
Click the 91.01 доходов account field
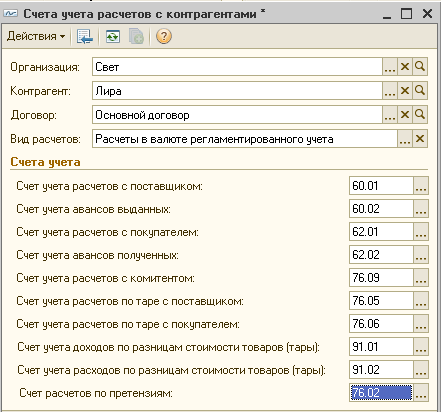381,347
